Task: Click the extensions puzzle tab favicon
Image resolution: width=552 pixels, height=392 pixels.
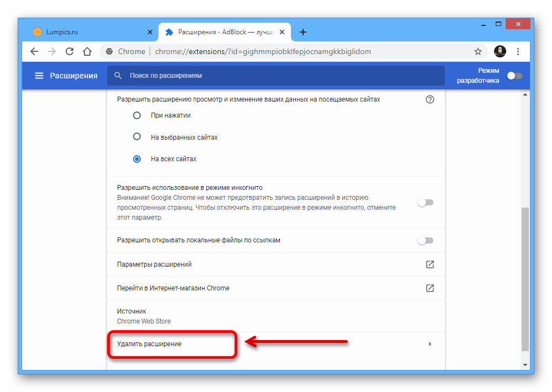Action: tap(169, 32)
